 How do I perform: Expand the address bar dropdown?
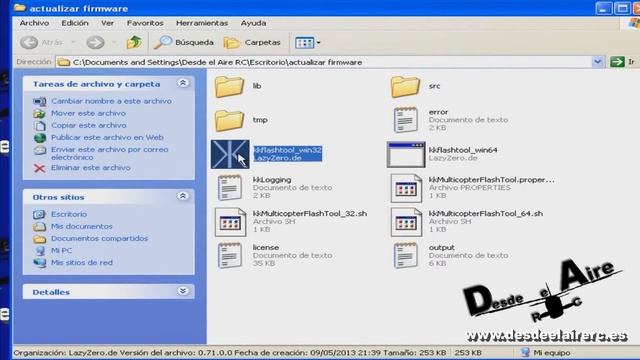[598, 62]
